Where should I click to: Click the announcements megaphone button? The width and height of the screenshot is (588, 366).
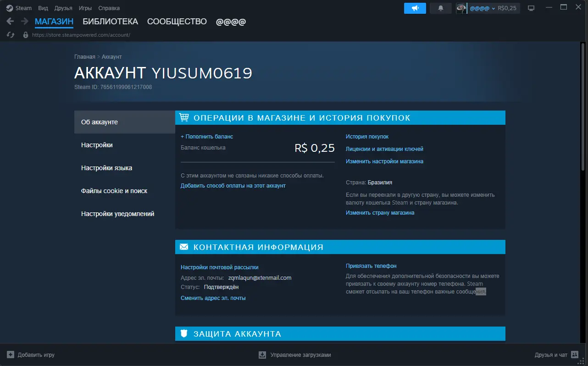click(415, 8)
